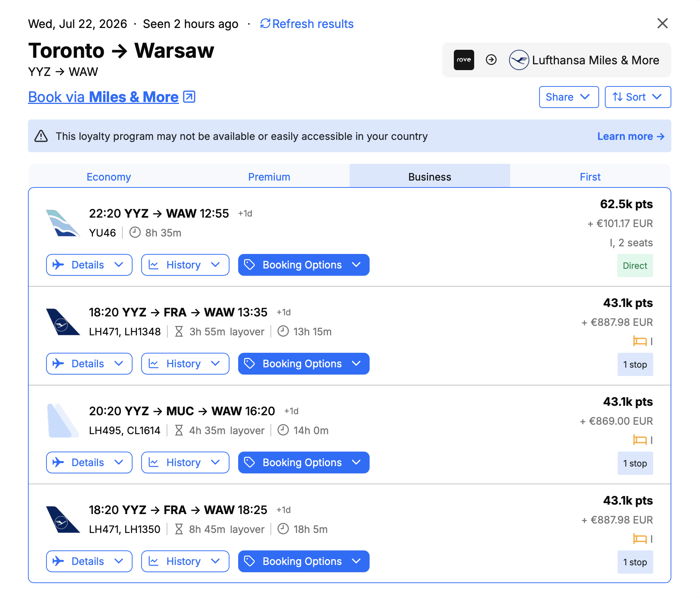
Task: Click the rove logo icon
Action: pos(464,60)
